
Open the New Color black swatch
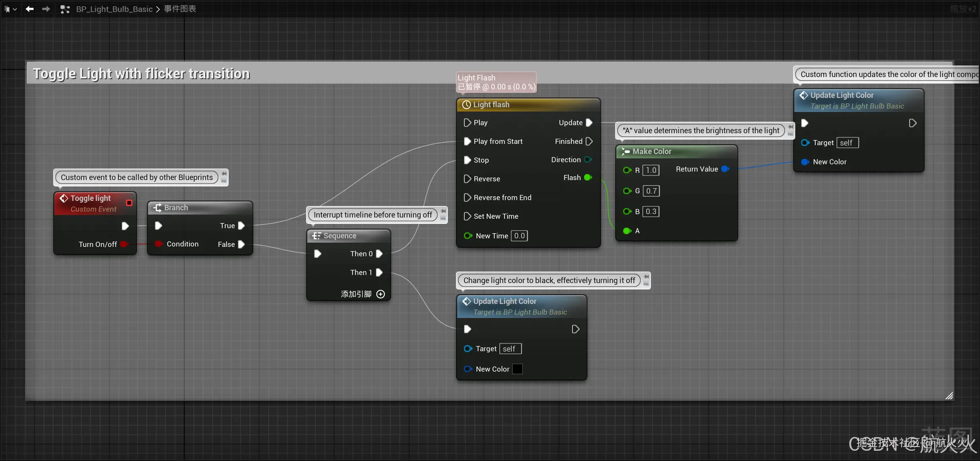[x=517, y=369]
